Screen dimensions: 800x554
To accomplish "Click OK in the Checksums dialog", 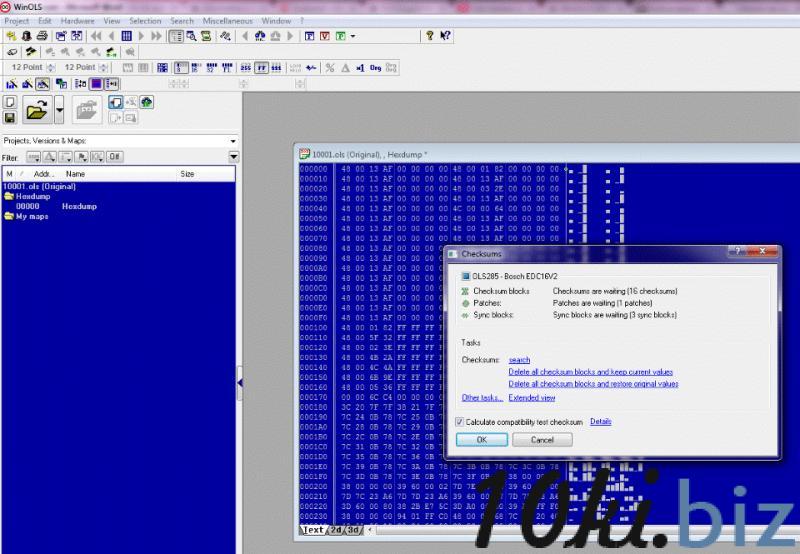I will pyautogui.click(x=481, y=440).
